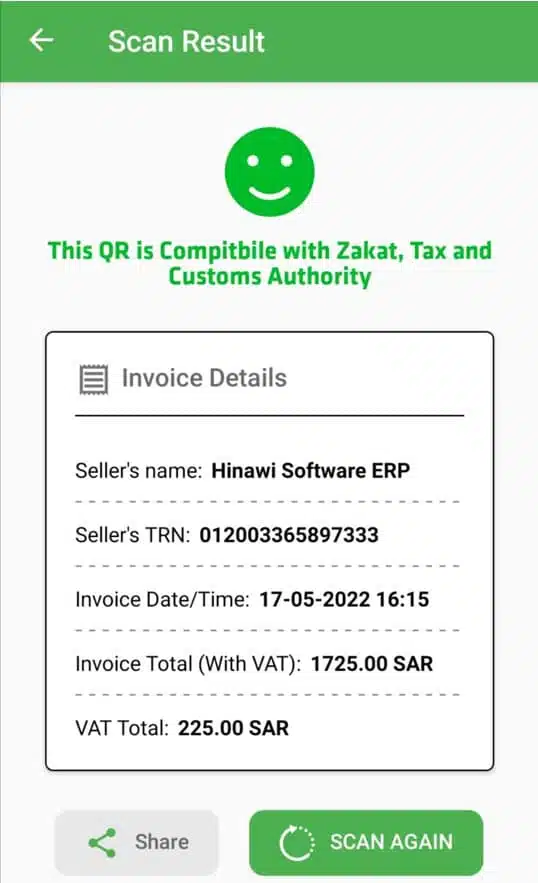Tap the SCAN AGAIN button
The height and width of the screenshot is (883, 538).
pyautogui.click(x=366, y=842)
